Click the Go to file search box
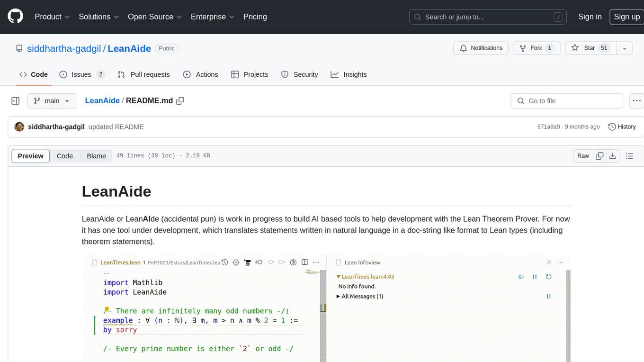 (x=567, y=101)
